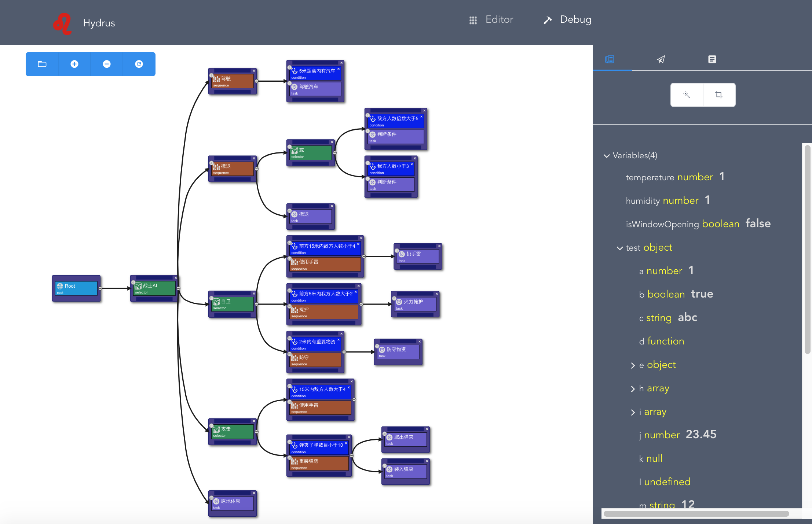The image size is (812, 524).
Task: Click the magic wand auto-layout icon
Action: 687,95
